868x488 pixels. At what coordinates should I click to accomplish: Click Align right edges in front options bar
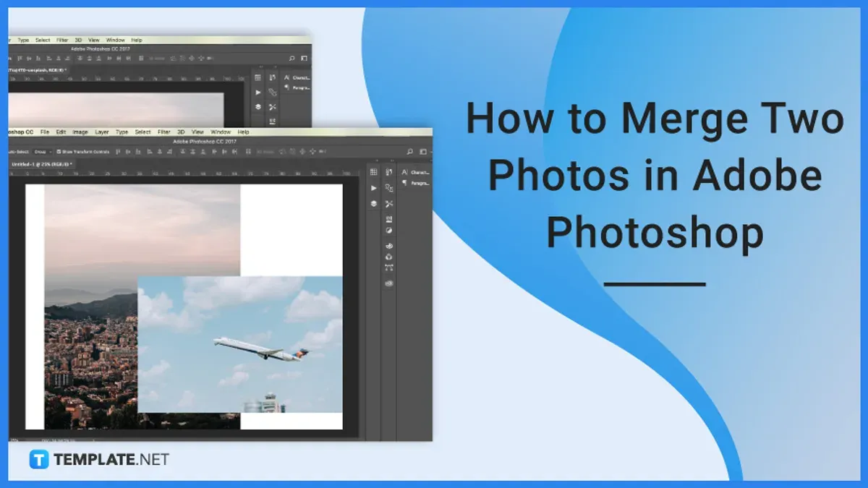pos(169,151)
